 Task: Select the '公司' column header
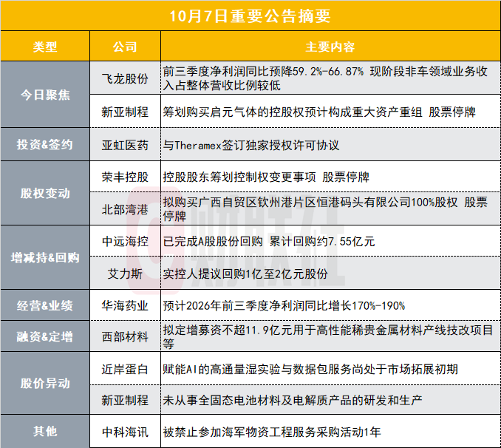pyautogui.click(x=125, y=47)
